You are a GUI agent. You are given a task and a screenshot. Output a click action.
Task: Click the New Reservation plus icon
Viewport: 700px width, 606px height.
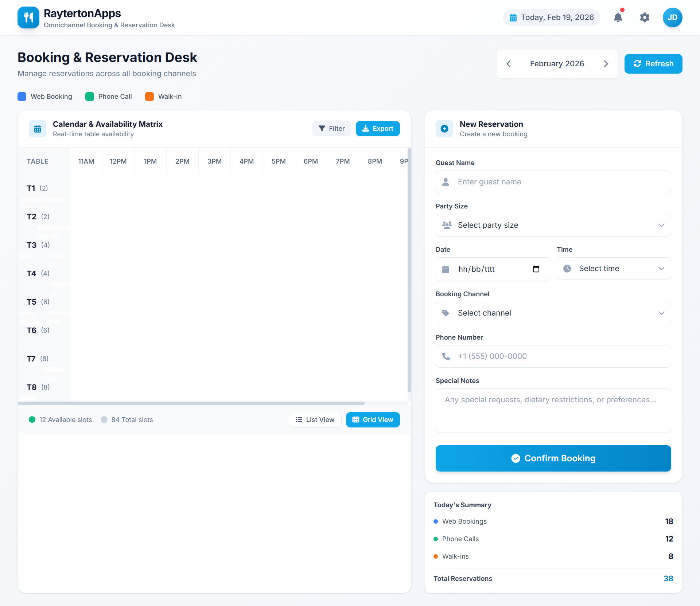pos(444,128)
